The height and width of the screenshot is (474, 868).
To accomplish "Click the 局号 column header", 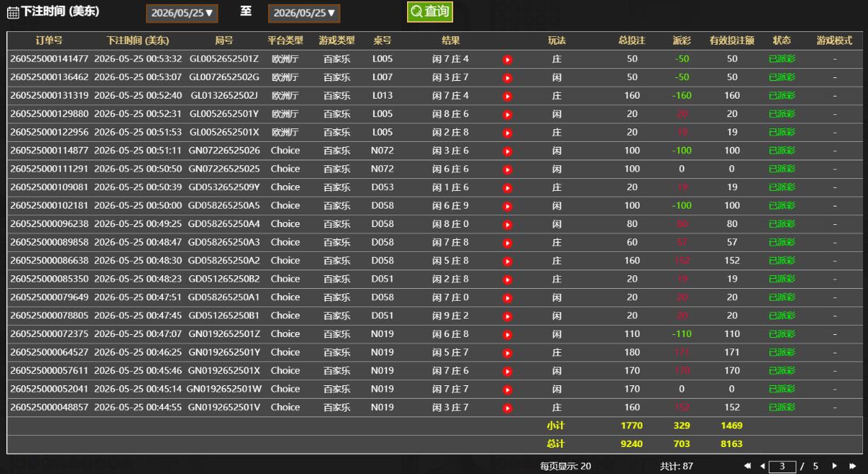I will 224,40.
